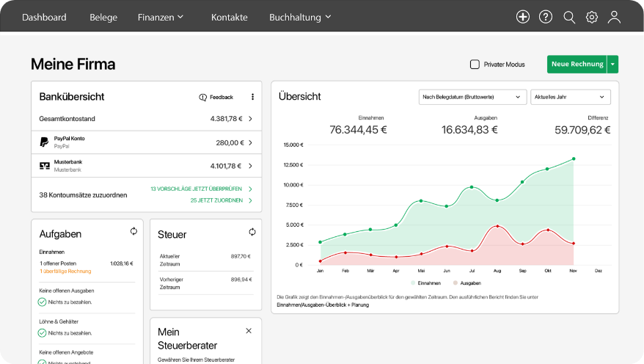Image resolution: width=644 pixels, height=364 pixels.
Task: Open Kontakte in navigation
Action: [x=229, y=18]
